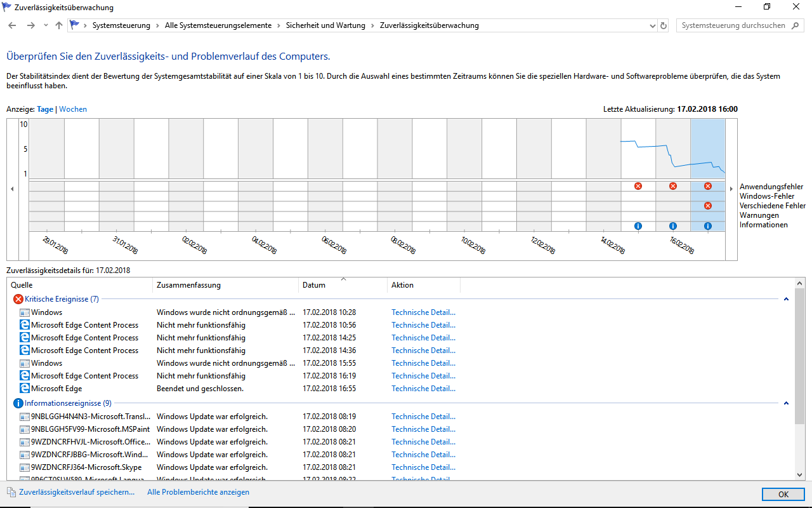Open Technische Details for 15:55 Windows event

pos(423,363)
